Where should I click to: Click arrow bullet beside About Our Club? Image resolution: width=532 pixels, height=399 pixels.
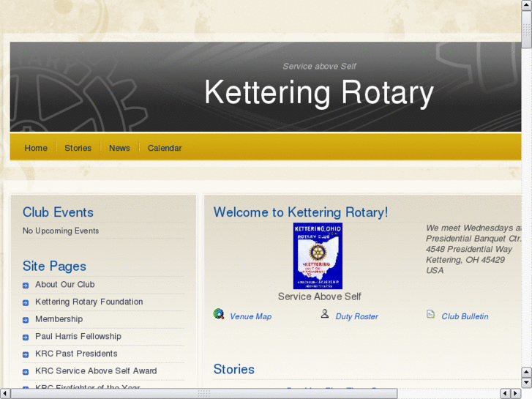(x=26, y=286)
